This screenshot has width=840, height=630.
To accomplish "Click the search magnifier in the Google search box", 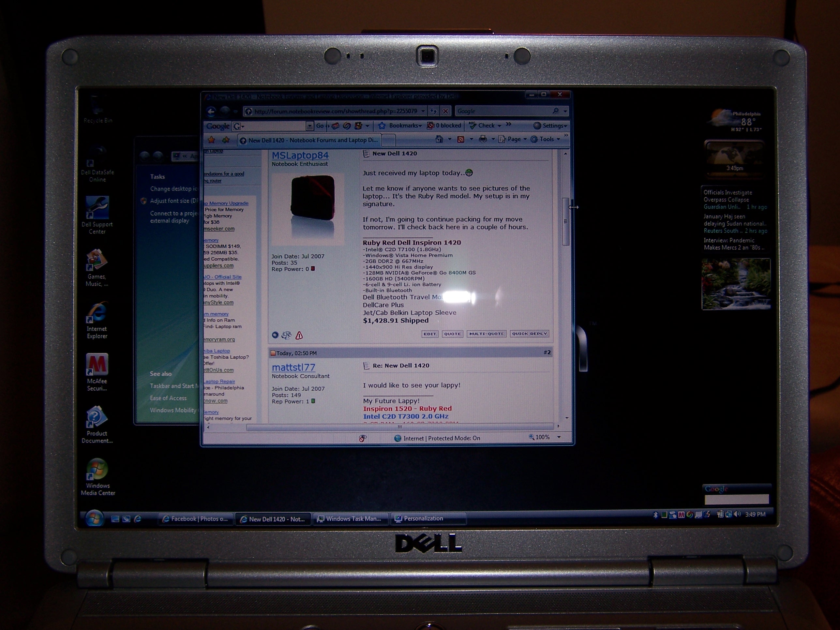I will click(556, 111).
